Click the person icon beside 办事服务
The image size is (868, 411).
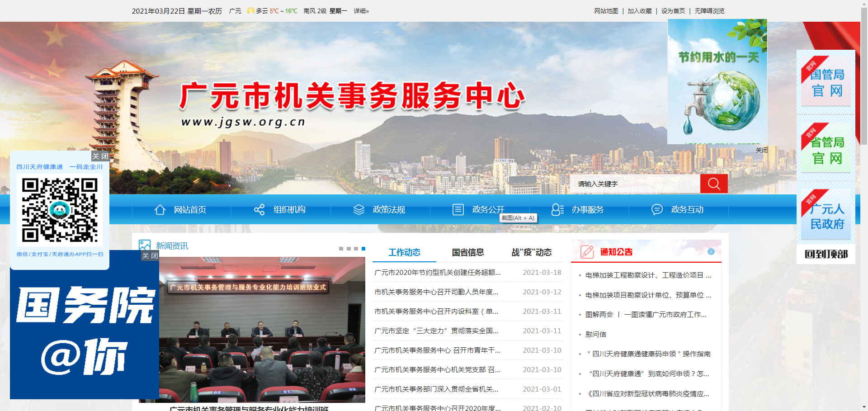pyautogui.click(x=557, y=210)
